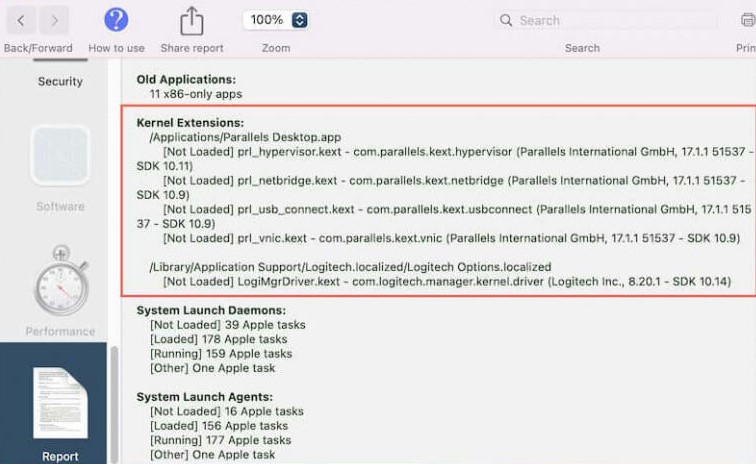Select the Report document icon in the sidebar
Screen dimensions: 756x464
60,403
